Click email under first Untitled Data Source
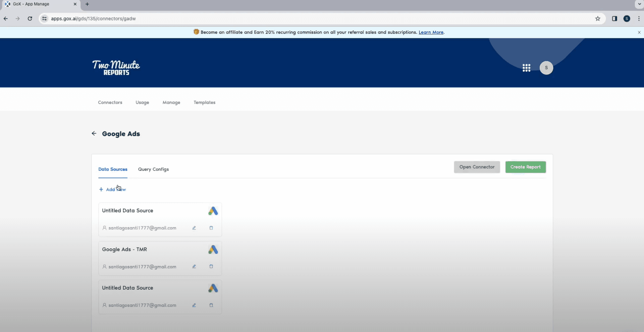This screenshot has width=644, height=332. (142, 228)
